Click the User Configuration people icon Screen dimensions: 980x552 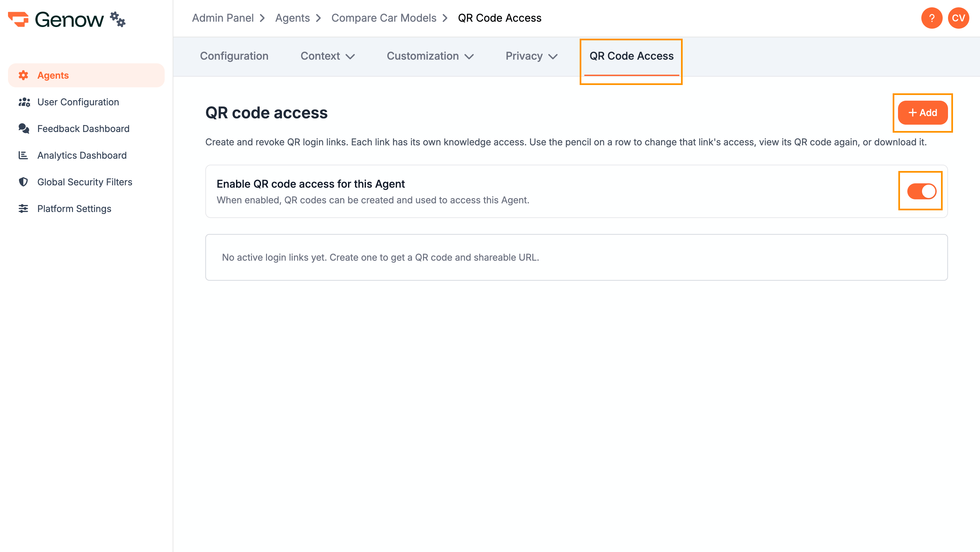click(x=24, y=102)
